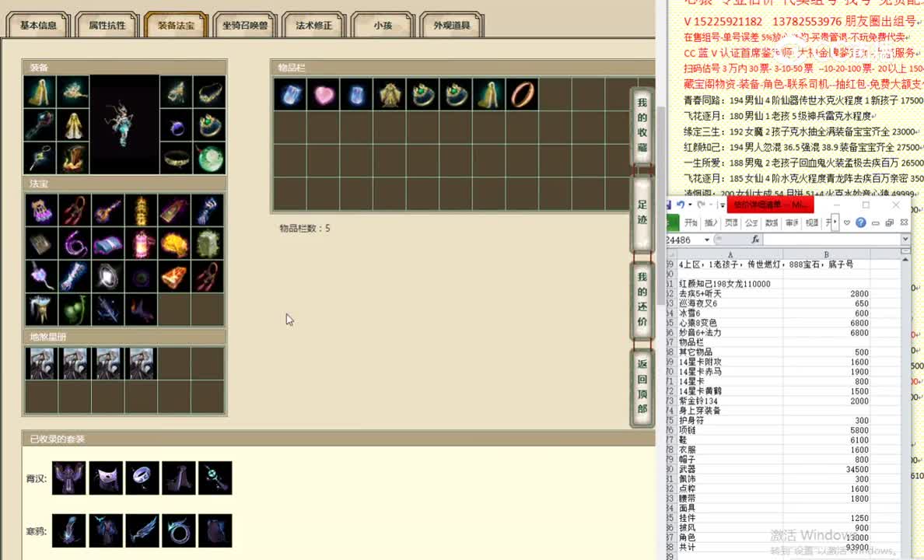Screen dimensions: 924x560
Task: Click the heart icon in Excel's toolbar area
Action: (x=847, y=223)
